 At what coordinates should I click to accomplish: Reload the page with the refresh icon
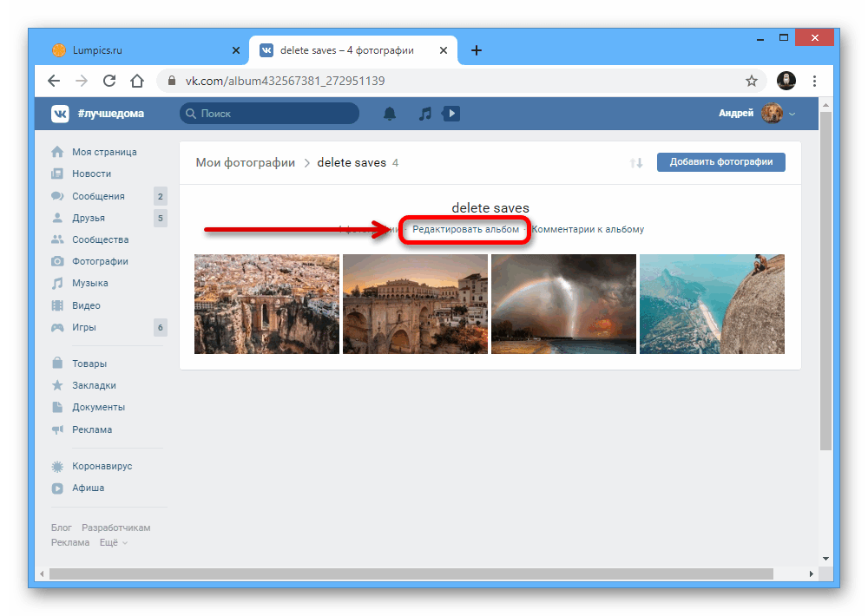(109, 81)
